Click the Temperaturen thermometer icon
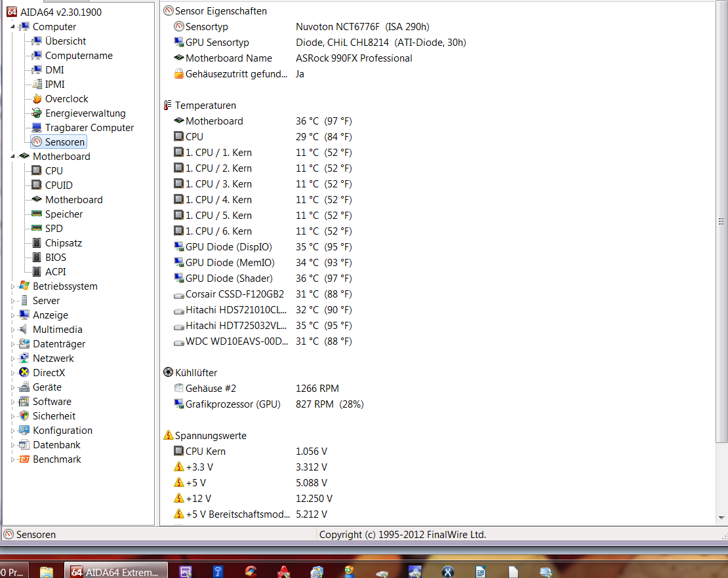 coord(168,106)
